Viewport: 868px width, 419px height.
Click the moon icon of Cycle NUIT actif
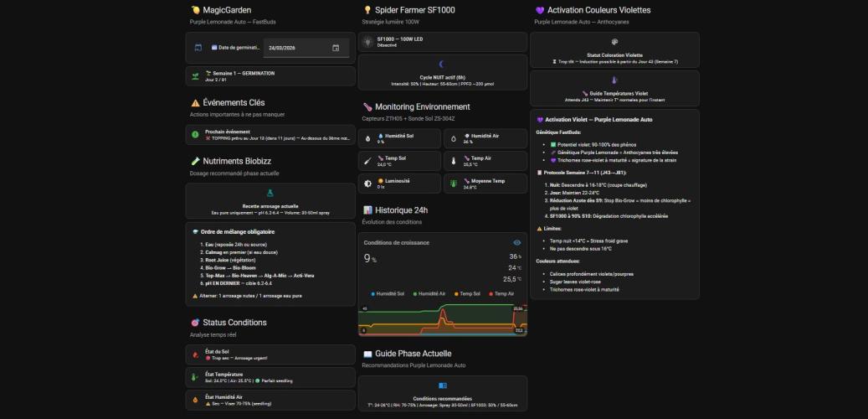pos(442,65)
